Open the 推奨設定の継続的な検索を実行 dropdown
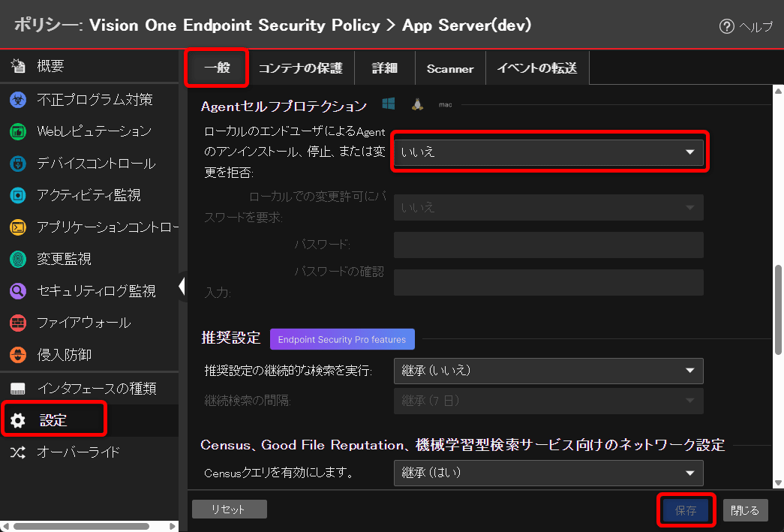The height and width of the screenshot is (532, 784). [x=548, y=371]
